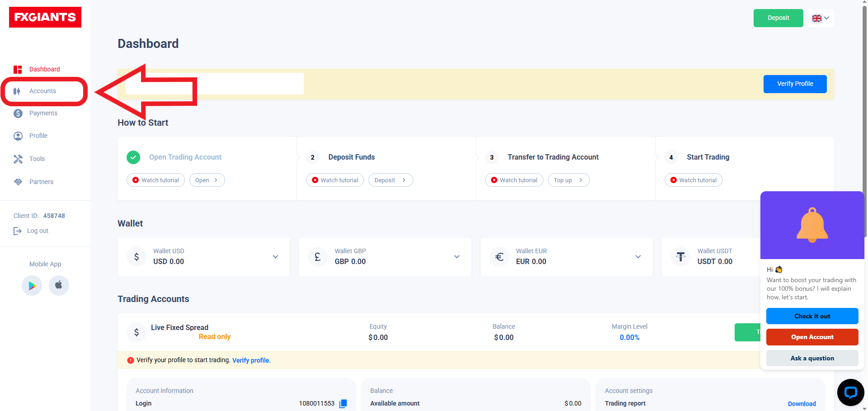
Task: Watch tutorial for Deposit Funds
Action: pos(335,180)
